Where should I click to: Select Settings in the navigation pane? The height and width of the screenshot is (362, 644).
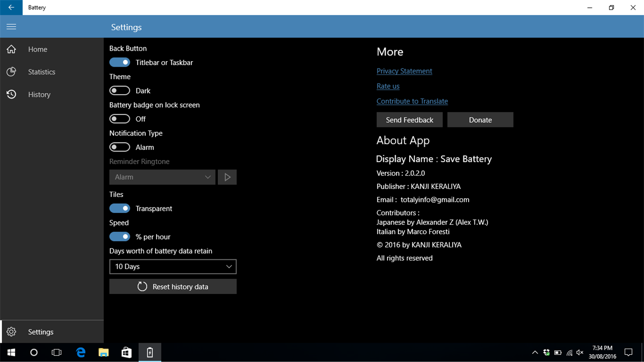[x=41, y=331]
